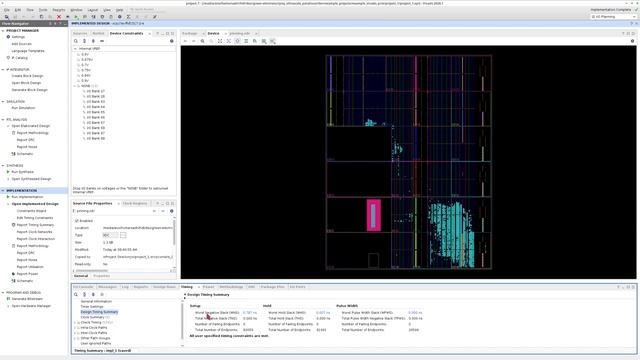Collapse the RTL ANALYSIS section
Viewport: 640px width, 360px height.
click(3, 120)
